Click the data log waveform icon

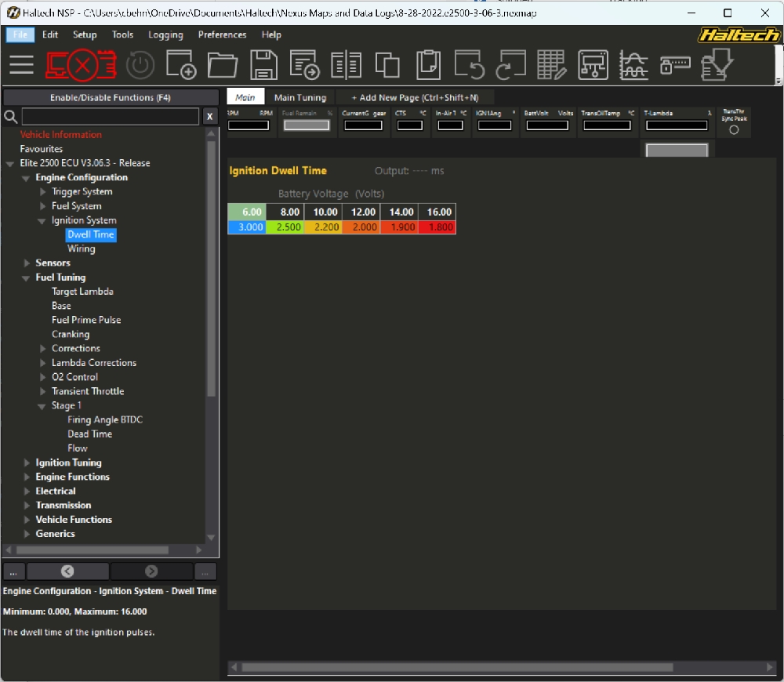633,65
